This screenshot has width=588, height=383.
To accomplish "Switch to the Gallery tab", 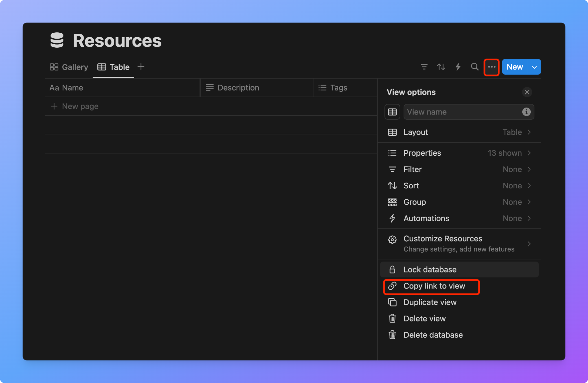I will (x=69, y=67).
